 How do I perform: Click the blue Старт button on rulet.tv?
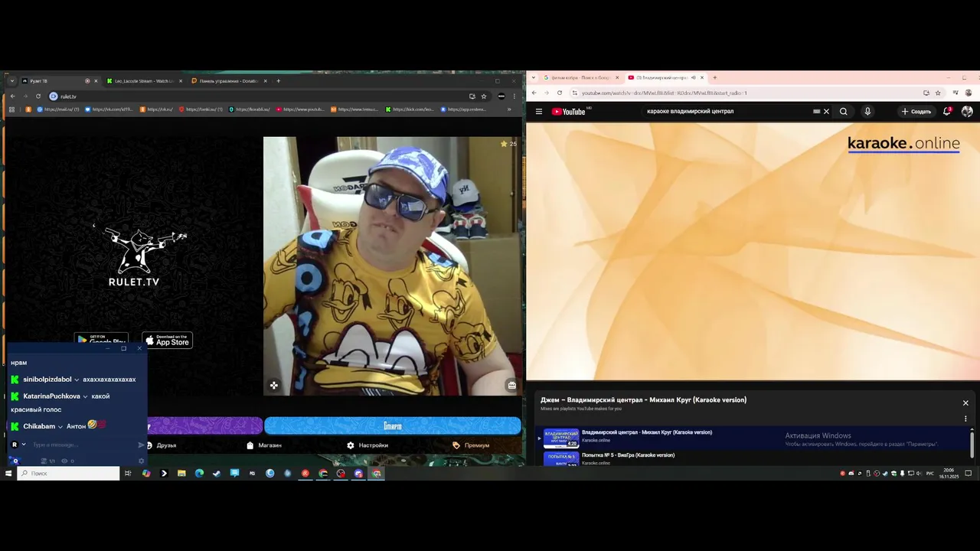393,425
